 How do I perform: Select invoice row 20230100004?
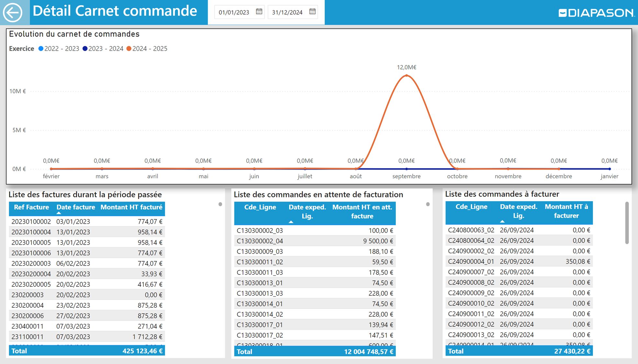[x=87, y=232]
